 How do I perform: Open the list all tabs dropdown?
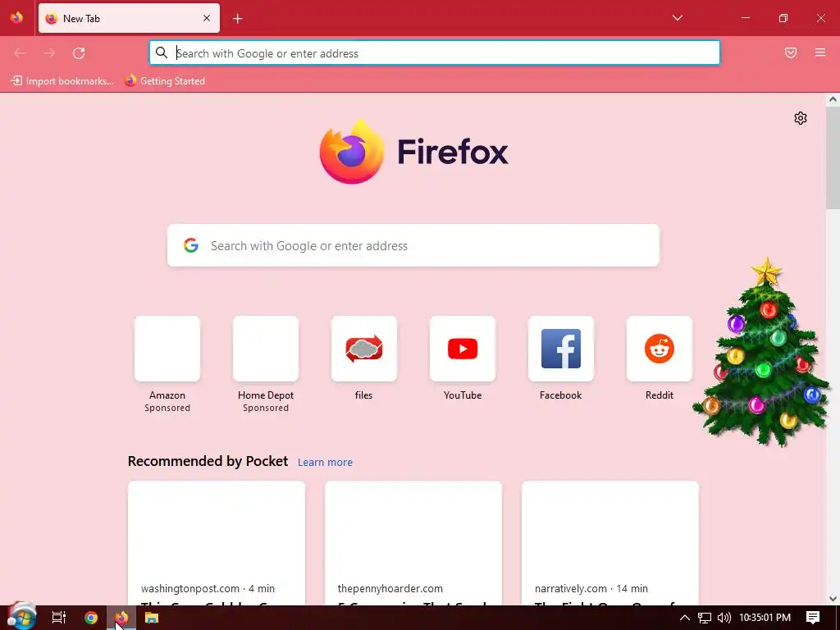pos(677,18)
